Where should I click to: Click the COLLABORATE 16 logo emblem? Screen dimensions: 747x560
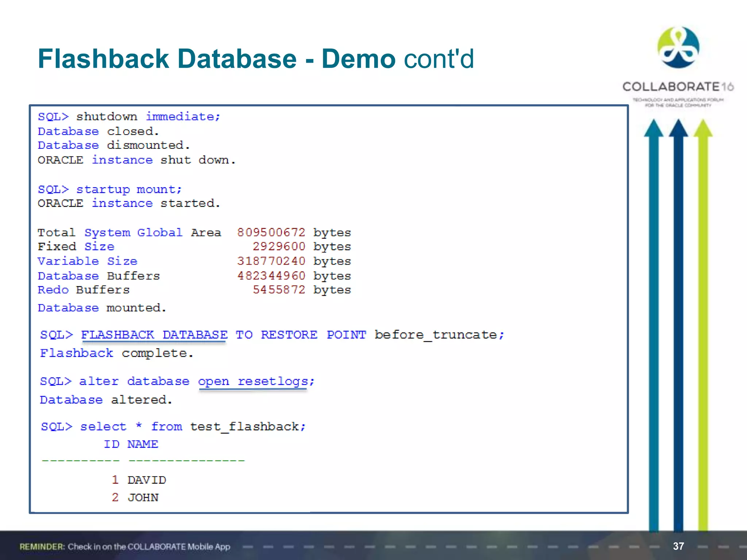coord(678,47)
